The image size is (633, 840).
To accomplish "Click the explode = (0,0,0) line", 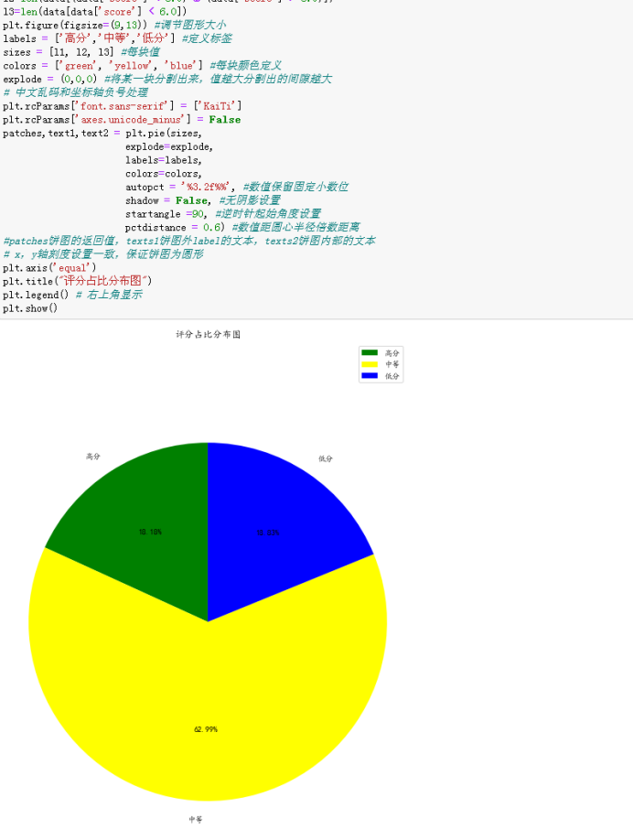I will coord(167,79).
